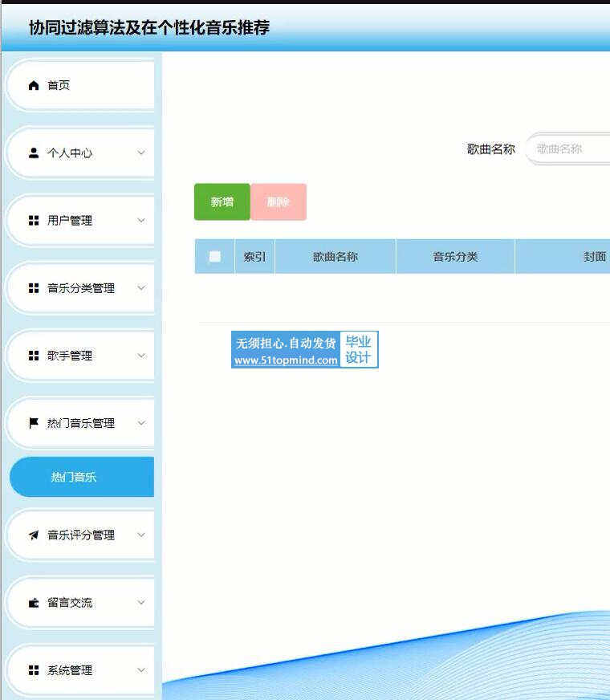The height and width of the screenshot is (700, 610).
Task: Click the pink 删除 button
Action: click(279, 201)
